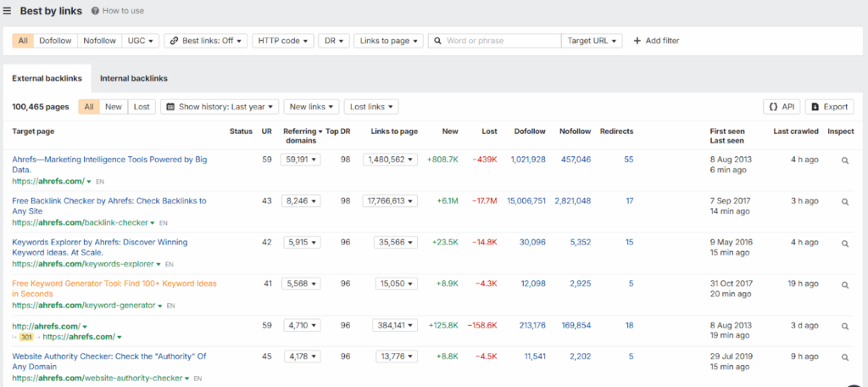
Task: Open Show history: Last year dropdown
Action: [x=220, y=106]
